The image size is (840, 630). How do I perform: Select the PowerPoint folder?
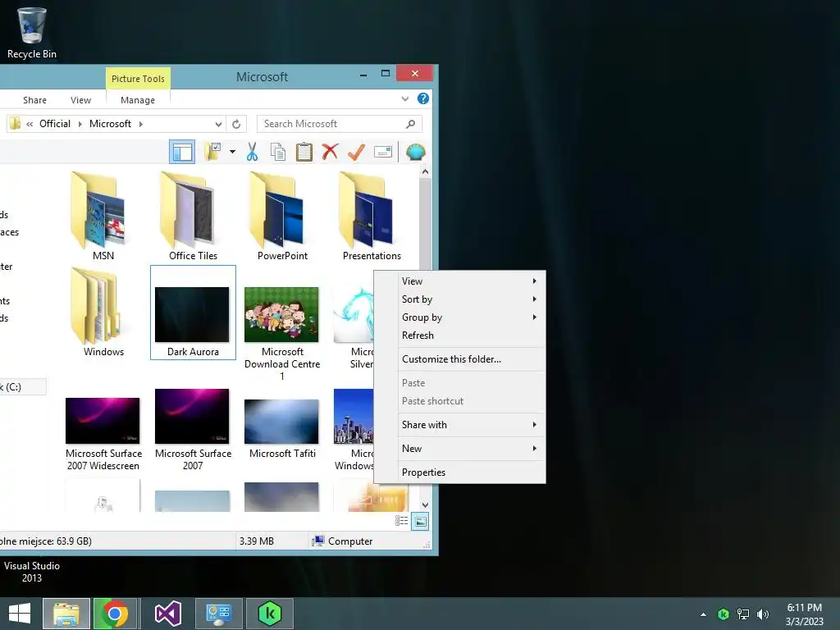coord(282,217)
